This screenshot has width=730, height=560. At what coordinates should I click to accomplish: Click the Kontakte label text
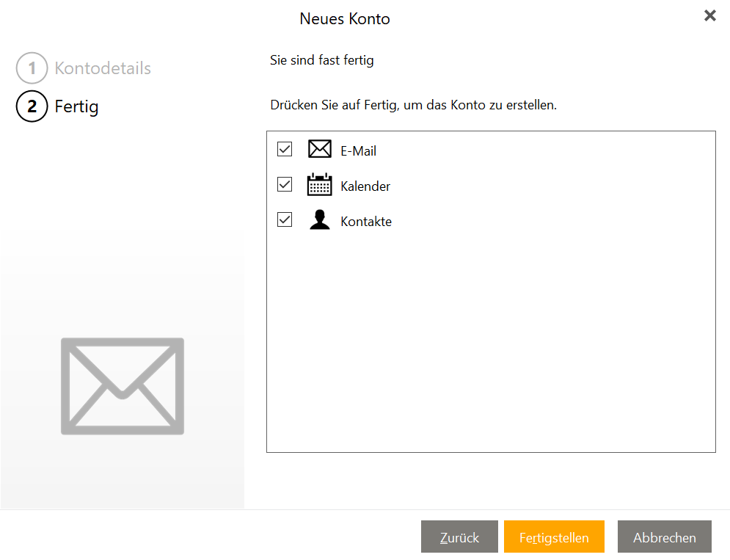[x=365, y=221]
